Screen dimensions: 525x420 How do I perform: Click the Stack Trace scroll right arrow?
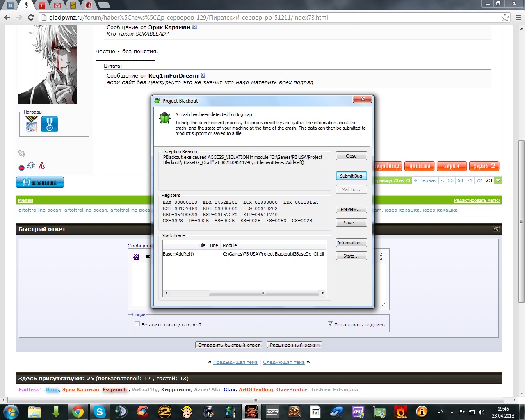pyautogui.click(x=323, y=293)
